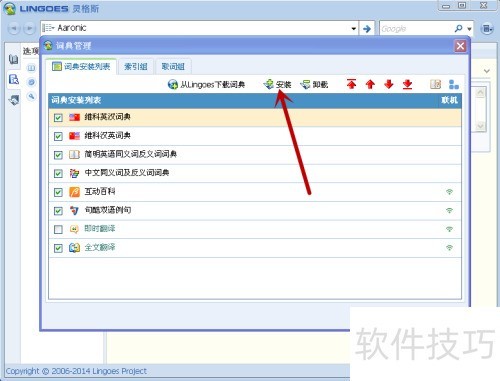
Task: Go back with the navigation back button
Action: point(14,28)
